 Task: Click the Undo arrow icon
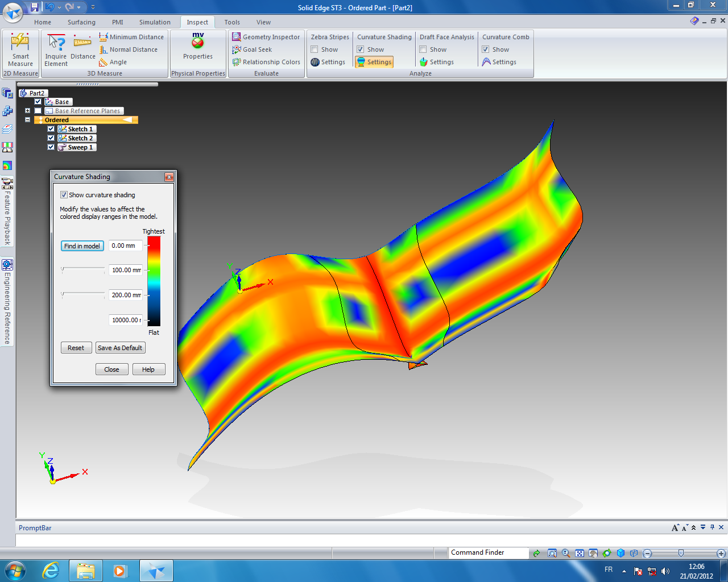(49, 7)
